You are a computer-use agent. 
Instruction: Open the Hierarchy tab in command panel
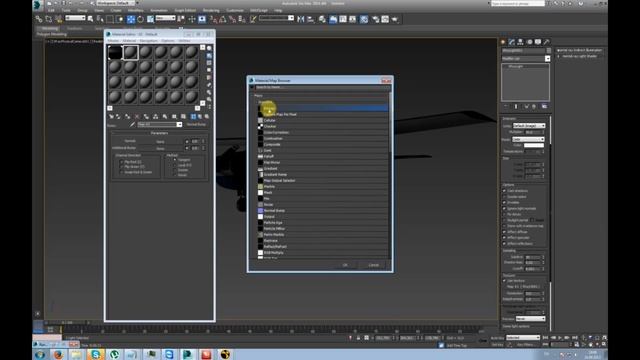point(520,42)
